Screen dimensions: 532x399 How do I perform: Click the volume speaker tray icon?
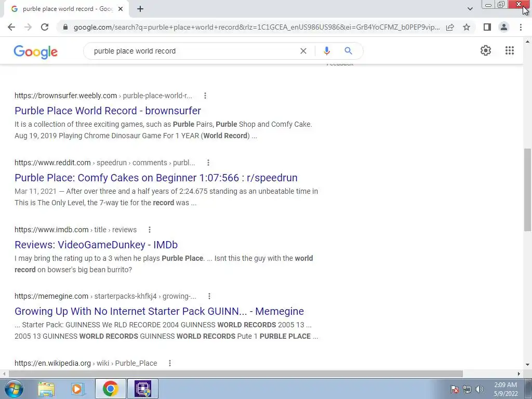coord(480,389)
